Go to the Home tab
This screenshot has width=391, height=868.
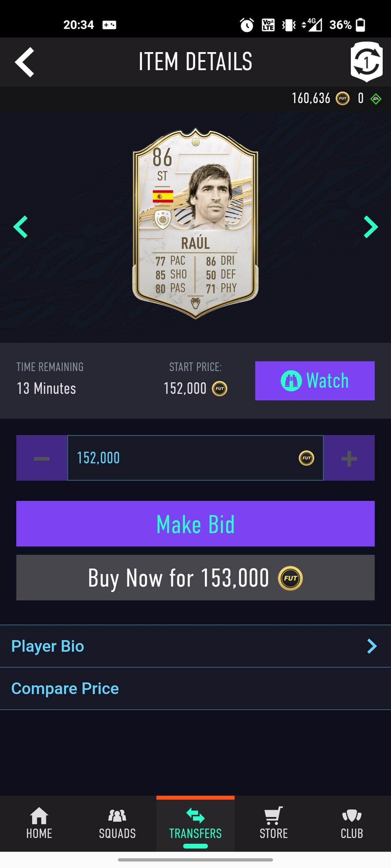[x=39, y=823]
